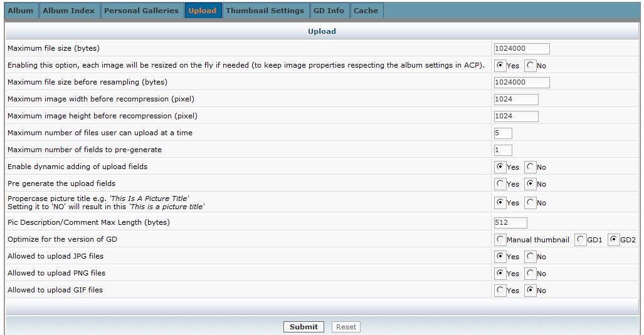Select Yes for pre generate upload fields
Viewport: 644px width, 335px height.
pos(500,184)
